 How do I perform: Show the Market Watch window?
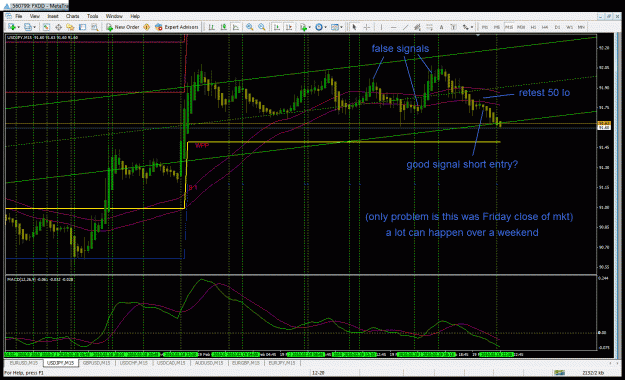(46, 27)
